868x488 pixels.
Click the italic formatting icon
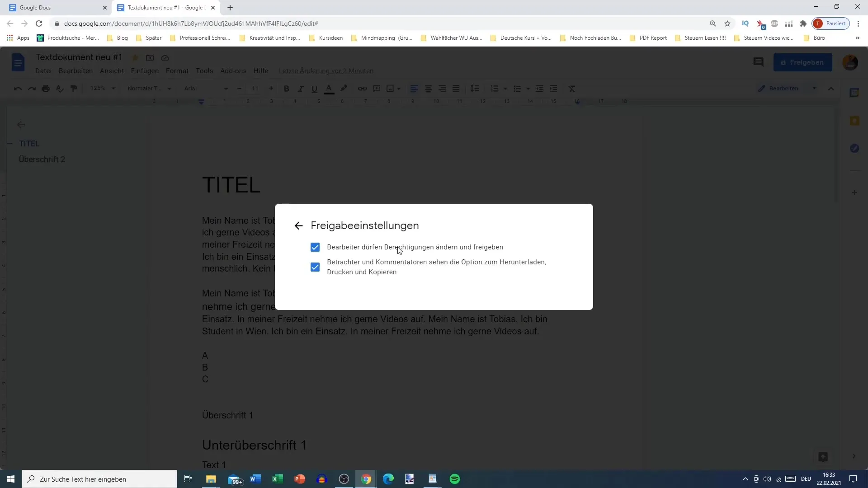(301, 88)
